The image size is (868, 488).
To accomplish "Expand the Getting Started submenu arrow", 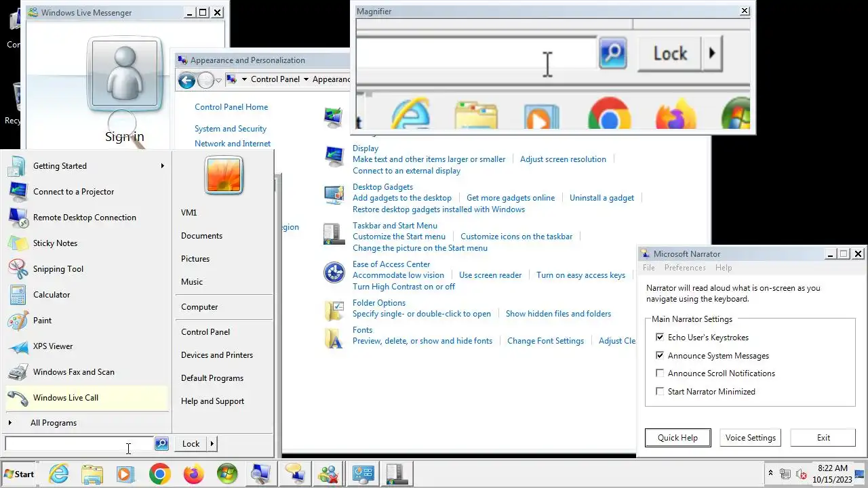I will (163, 166).
